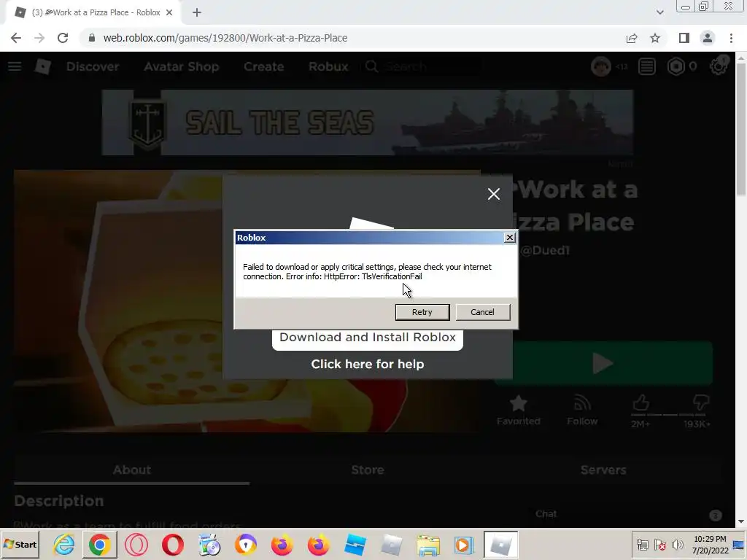Open the volume speaker tray icon
Viewport: 747px width, 560px height.
click(677, 544)
